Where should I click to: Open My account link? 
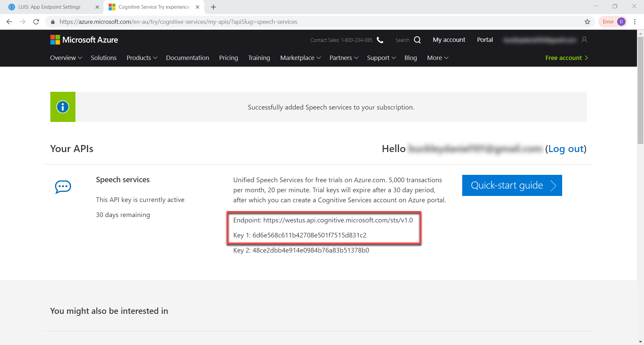[x=449, y=40]
